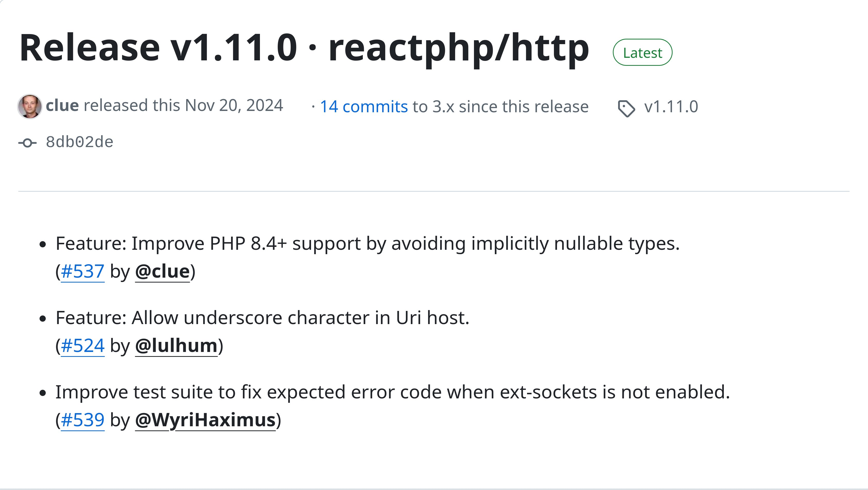Click the tag icon beside v1.11.0
The height and width of the screenshot is (490, 868).
point(626,109)
